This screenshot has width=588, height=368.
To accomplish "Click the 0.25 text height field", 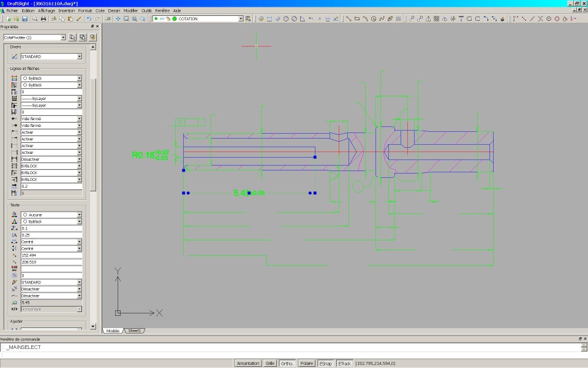I will point(51,235).
